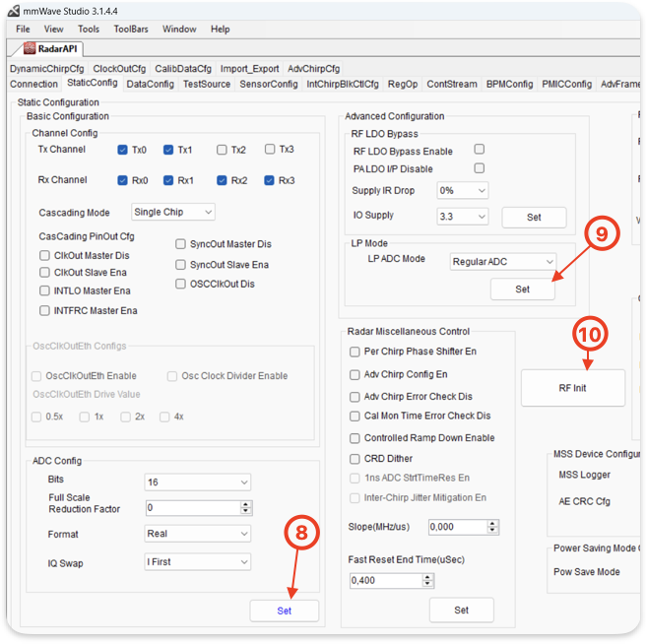Enable Controlled Ramp Down Enable checkbox
Image resolution: width=646 pixels, height=644 pixels.
(x=355, y=438)
